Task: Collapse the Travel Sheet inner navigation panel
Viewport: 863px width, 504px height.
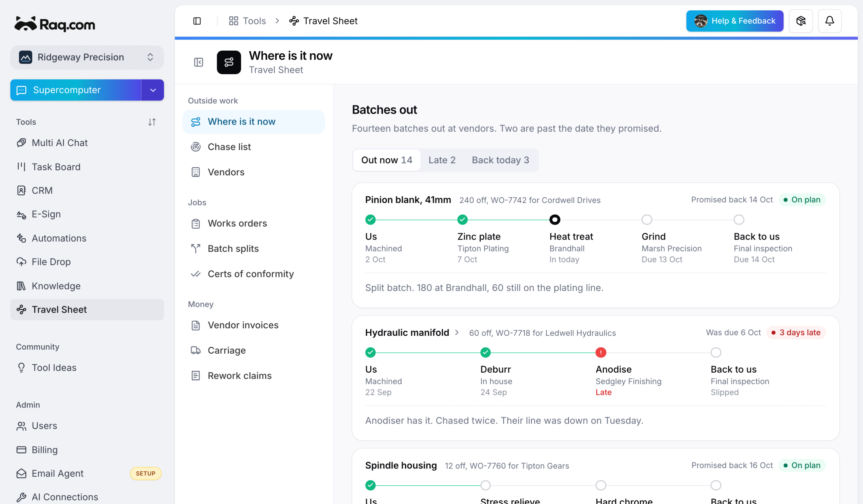Action: (199, 62)
